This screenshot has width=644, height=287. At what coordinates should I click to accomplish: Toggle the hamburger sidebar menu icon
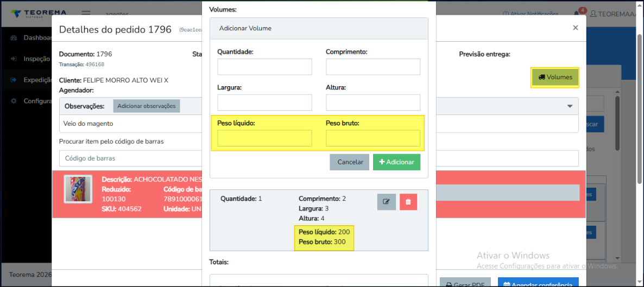(x=86, y=14)
